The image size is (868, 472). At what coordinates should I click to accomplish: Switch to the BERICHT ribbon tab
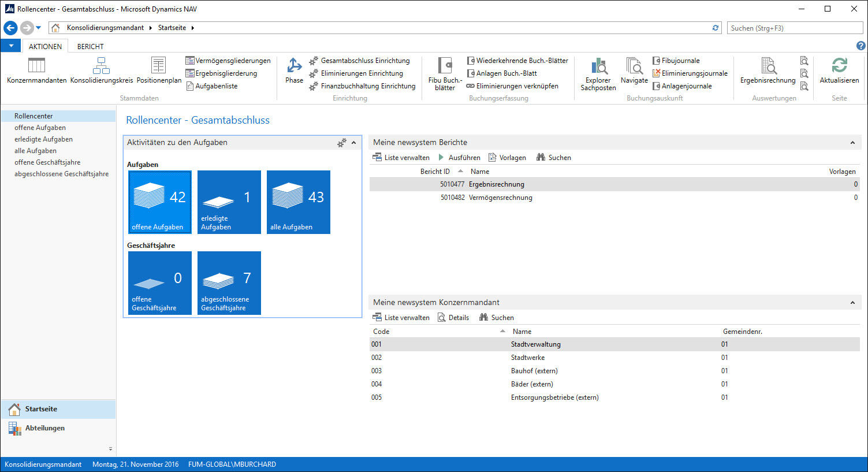pos(91,46)
